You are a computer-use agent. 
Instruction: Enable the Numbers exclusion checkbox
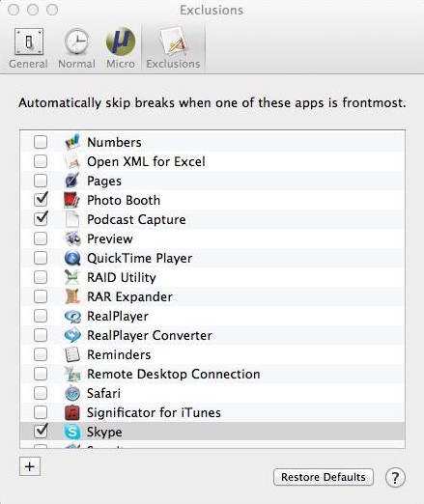(41, 142)
